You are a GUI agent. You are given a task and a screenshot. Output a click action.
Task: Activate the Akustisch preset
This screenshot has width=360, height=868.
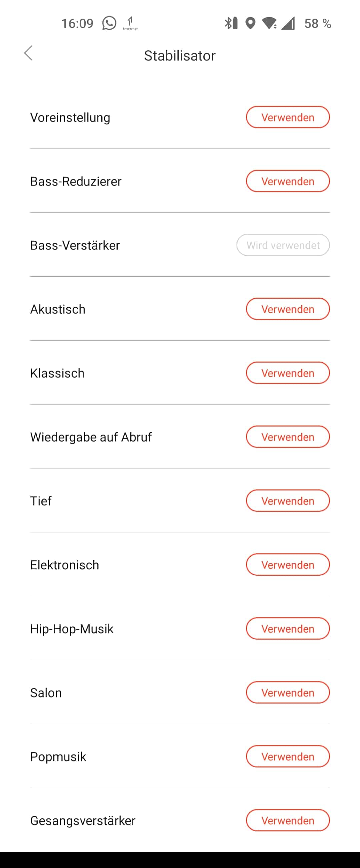(287, 309)
